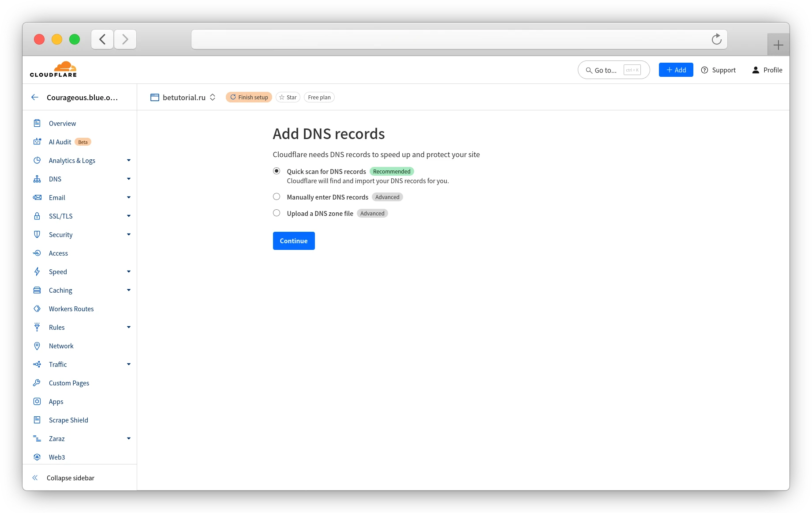Viewport: 812px width, 513px height.
Task: Select Upload a DNS zone file
Action: (x=276, y=213)
